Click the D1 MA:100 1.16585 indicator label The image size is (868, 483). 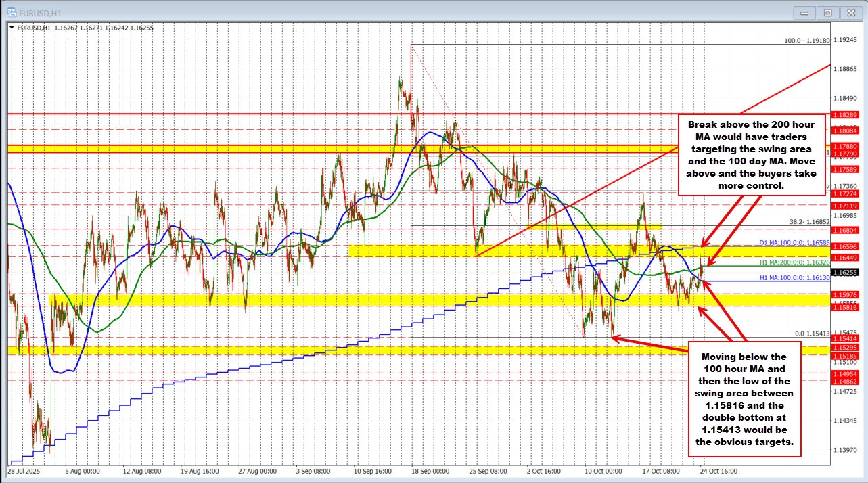pyautogui.click(x=796, y=241)
